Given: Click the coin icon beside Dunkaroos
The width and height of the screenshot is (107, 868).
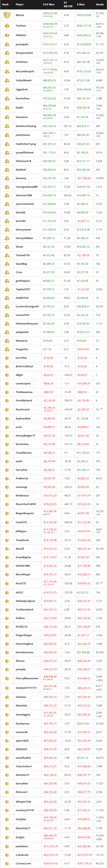Looking at the screenshot, I should tap(7, 723).
